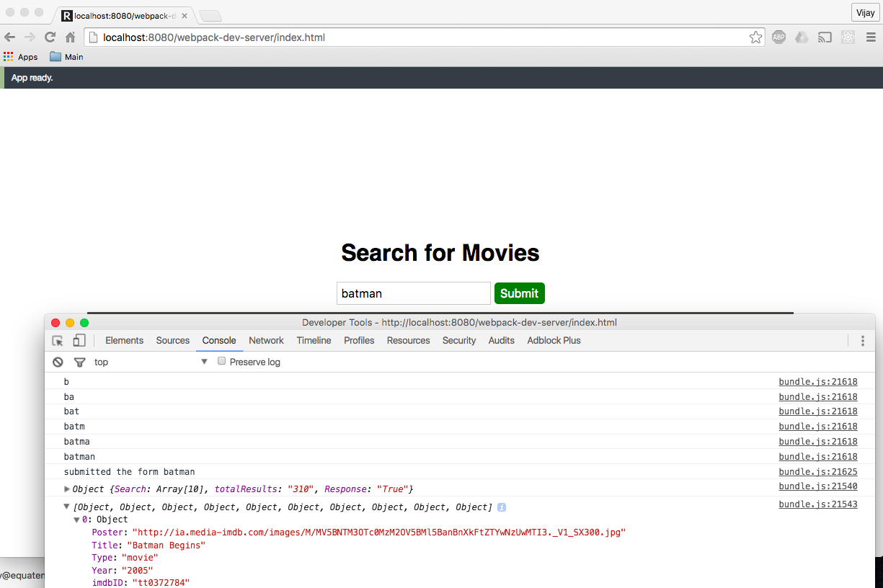Select the 'submitted the form batman' log line

[129, 472]
